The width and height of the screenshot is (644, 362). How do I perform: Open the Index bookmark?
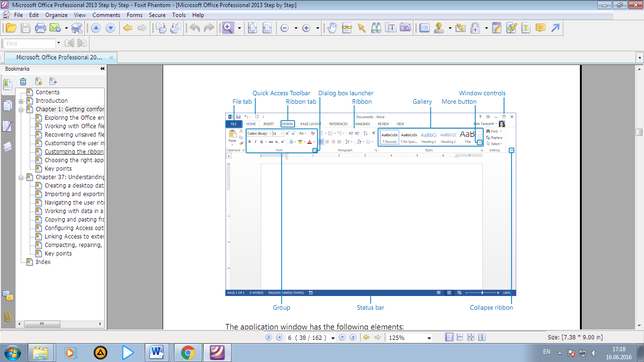coord(43,262)
